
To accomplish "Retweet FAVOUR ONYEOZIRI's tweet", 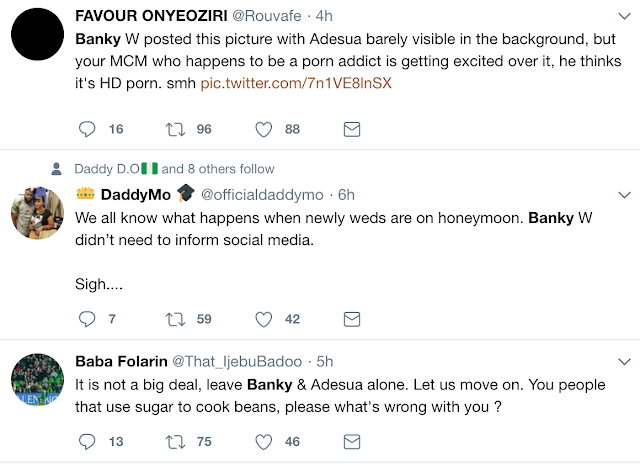I will pyautogui.click(x=176, y=129).
